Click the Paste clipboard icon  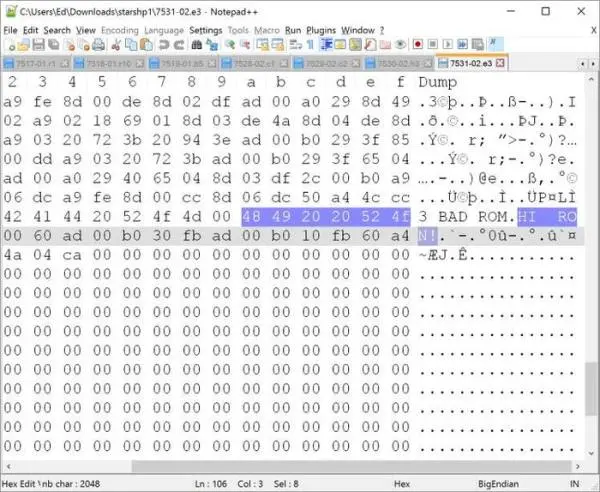(x=146, y=45)
